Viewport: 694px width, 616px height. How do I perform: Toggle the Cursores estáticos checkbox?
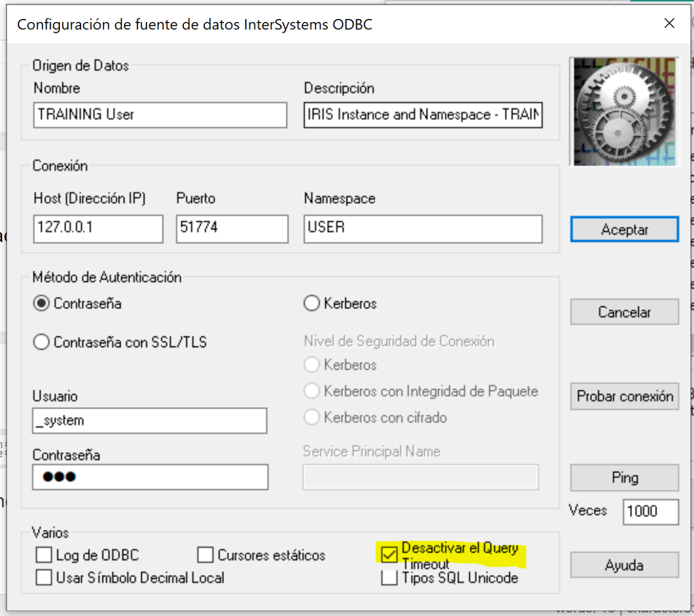(x=205, y=555)
